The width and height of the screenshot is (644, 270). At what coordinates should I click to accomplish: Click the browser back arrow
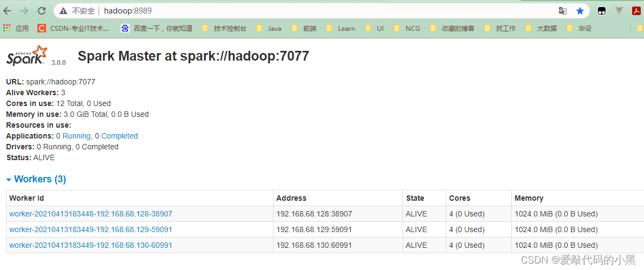pyautogui.click(x=7, y=11)
